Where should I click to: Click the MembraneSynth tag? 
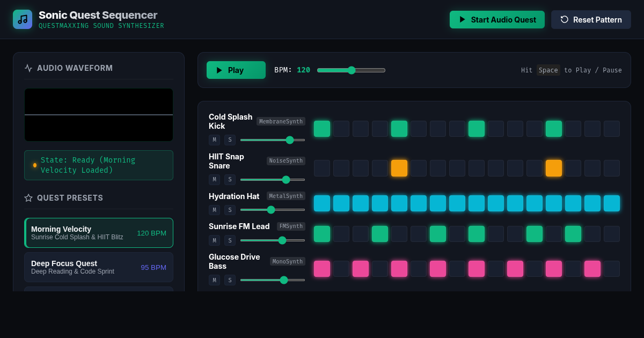[281, 121]
